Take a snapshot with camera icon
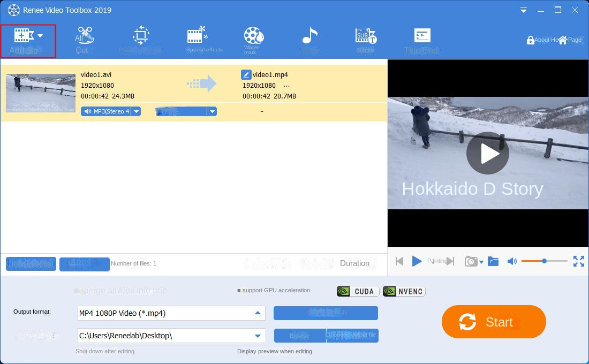 coord(471,261)
